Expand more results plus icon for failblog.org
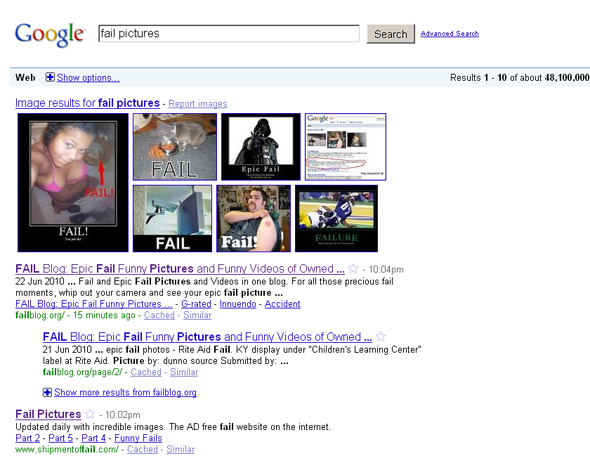This screenshot has height=456, width=590. tap(47, 392)
